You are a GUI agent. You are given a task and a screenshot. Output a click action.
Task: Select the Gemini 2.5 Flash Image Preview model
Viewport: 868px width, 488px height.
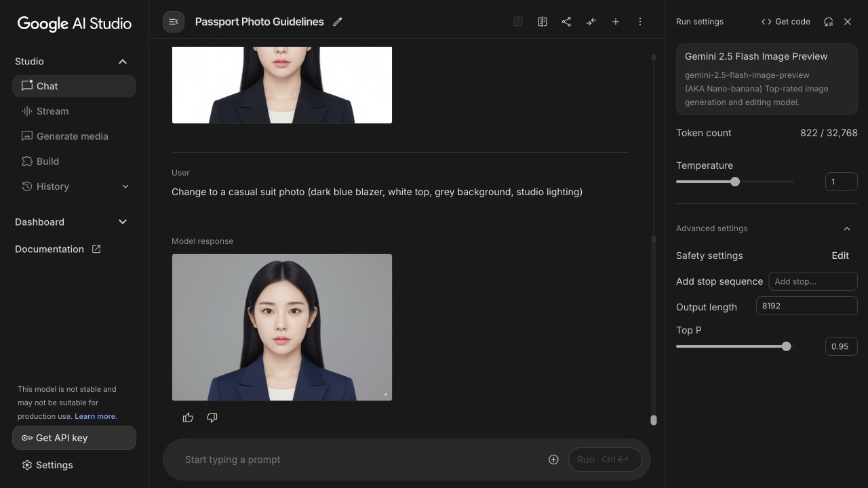(767, 79)
